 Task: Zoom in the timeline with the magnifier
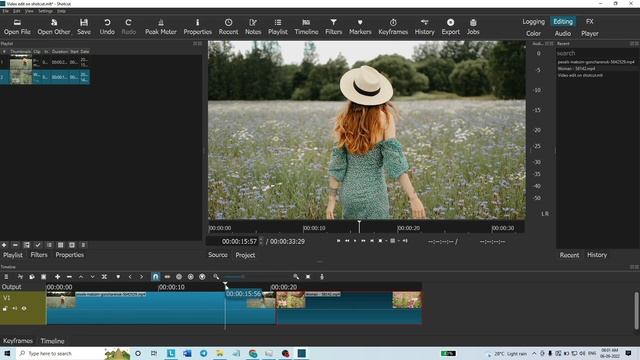296,277
